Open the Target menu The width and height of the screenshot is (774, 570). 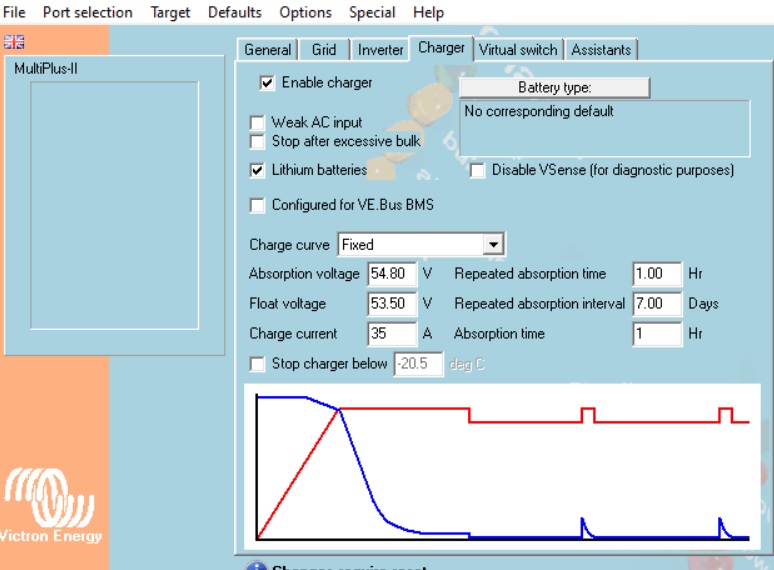coord(170,12)
